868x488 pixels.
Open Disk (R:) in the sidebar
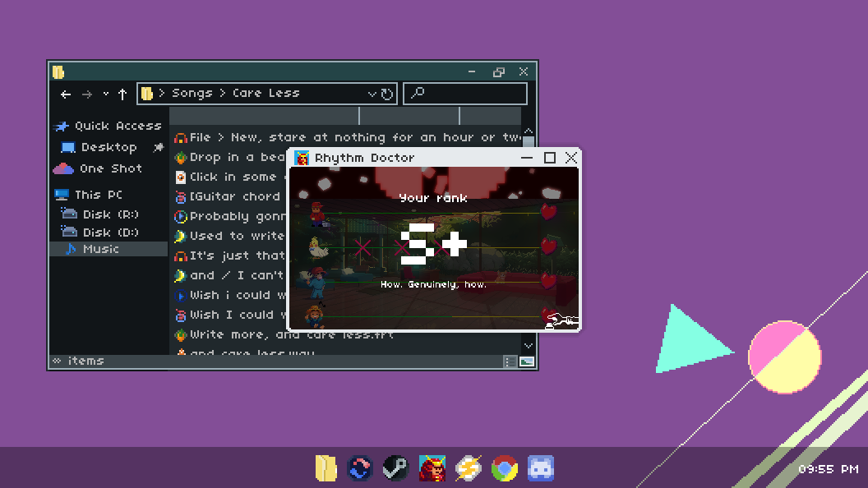110,214
